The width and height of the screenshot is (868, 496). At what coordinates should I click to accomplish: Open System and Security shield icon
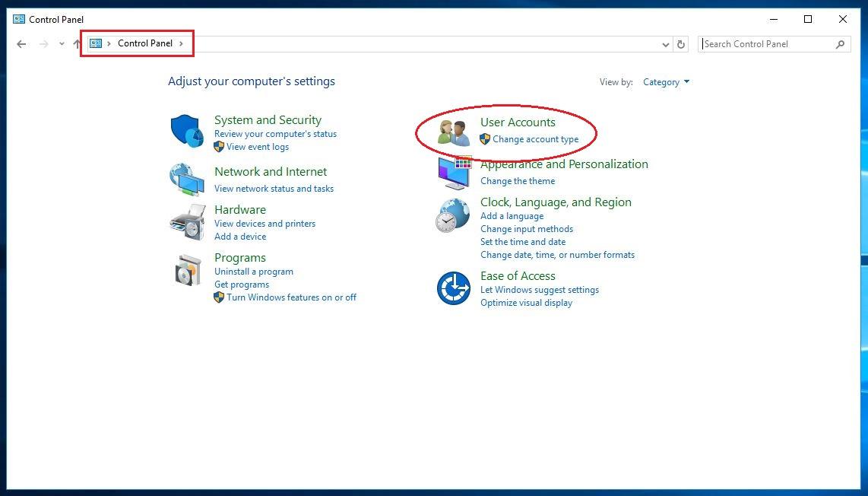pos(186,131)
